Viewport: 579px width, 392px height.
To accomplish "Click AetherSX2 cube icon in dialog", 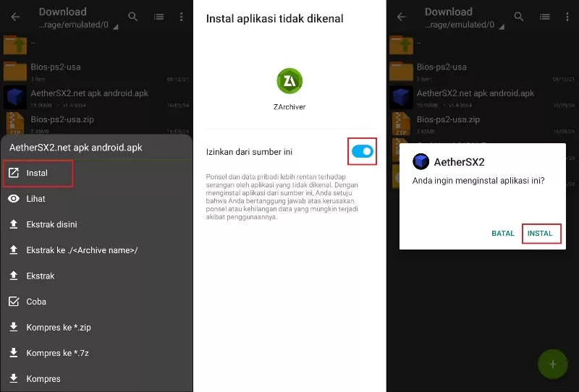I will pyautogui.click(x=420, y=162).
